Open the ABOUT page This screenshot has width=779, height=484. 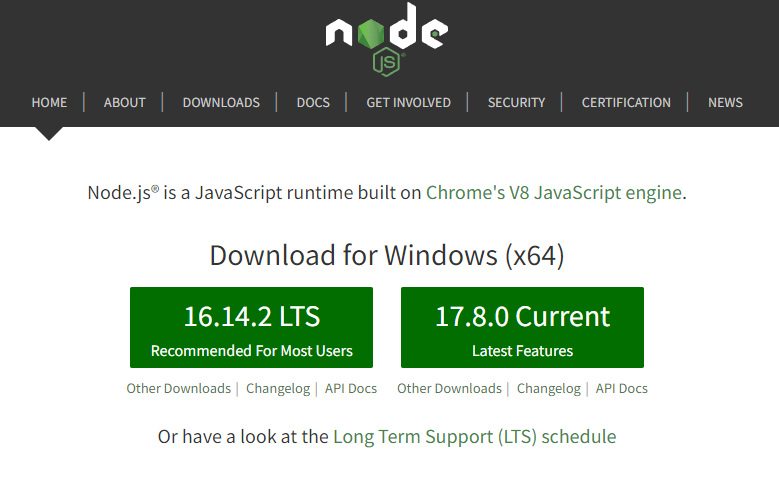[x=125, y=102]
